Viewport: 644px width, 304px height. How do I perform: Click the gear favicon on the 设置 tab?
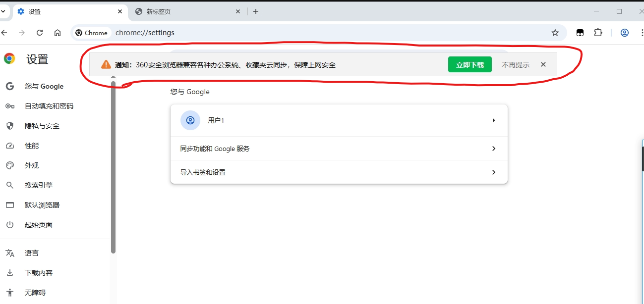(21, 11)
